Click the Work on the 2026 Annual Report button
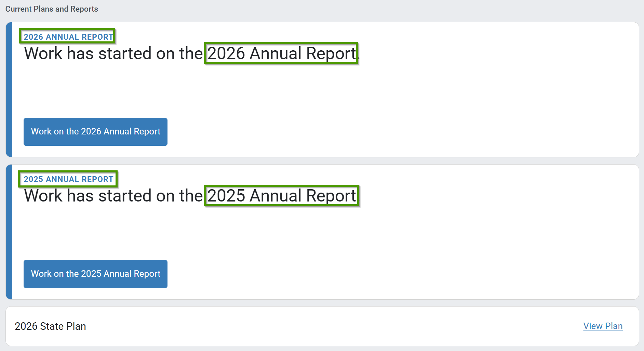Viewport: 644px width, 351px height. [x=95, y=132]
